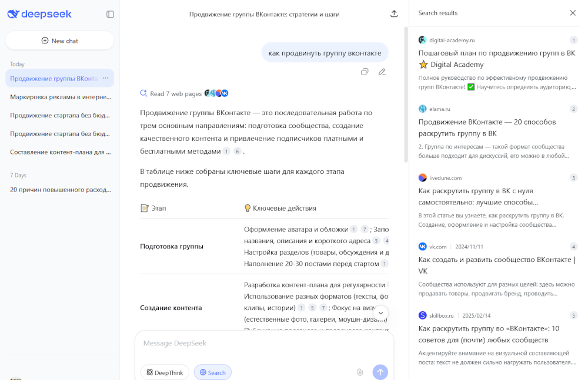The height and width of the screenshot is (380, 588).
Task: Focus the Message DeepSeek input field
Action: (264, 343)
